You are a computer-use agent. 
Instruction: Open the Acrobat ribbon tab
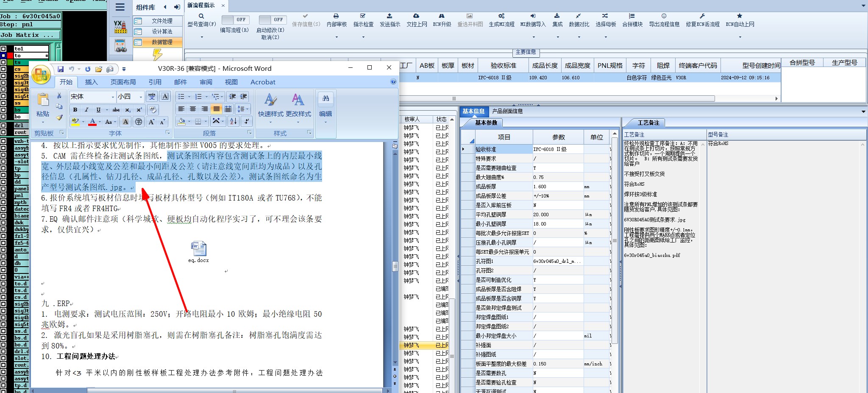(263, 82)
